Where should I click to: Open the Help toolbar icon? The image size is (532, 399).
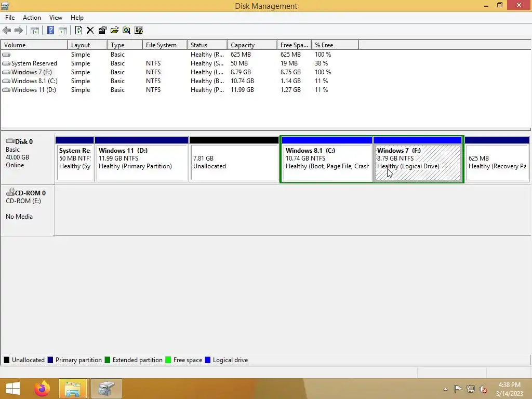(50, 31)
